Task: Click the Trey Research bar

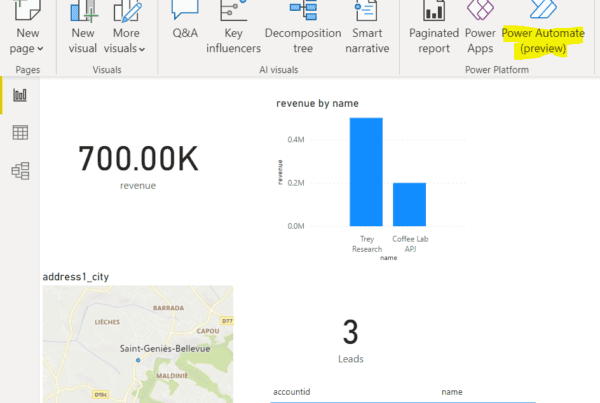Action: [366, 172]
